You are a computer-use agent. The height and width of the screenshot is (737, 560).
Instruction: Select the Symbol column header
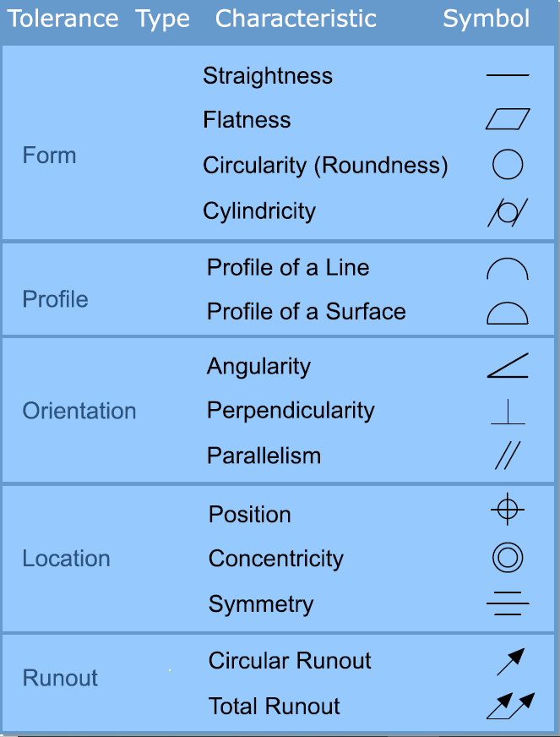click(x=487, y=19)
